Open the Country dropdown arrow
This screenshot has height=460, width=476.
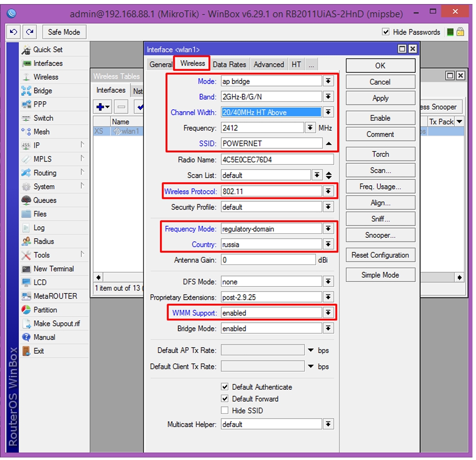pos(328,244)
